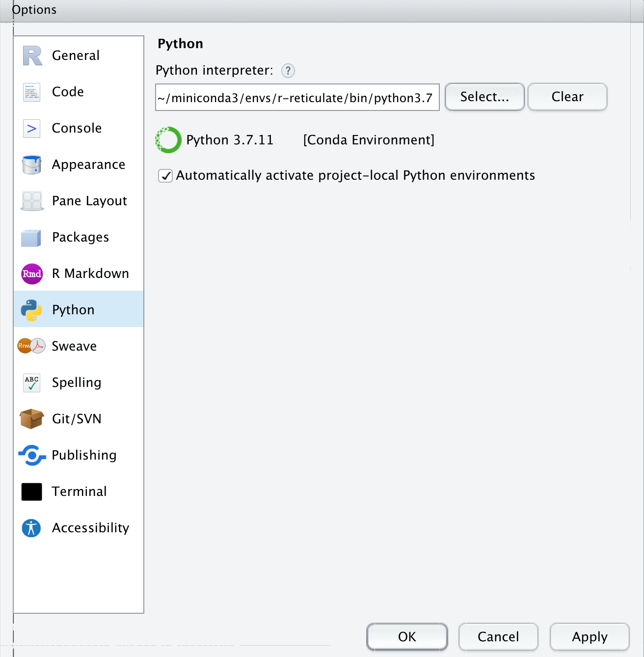Image resolution: width=644 pixels, height=657 pixels.
Task: Switch to the Code options section
Action: (x=79, y=92)
